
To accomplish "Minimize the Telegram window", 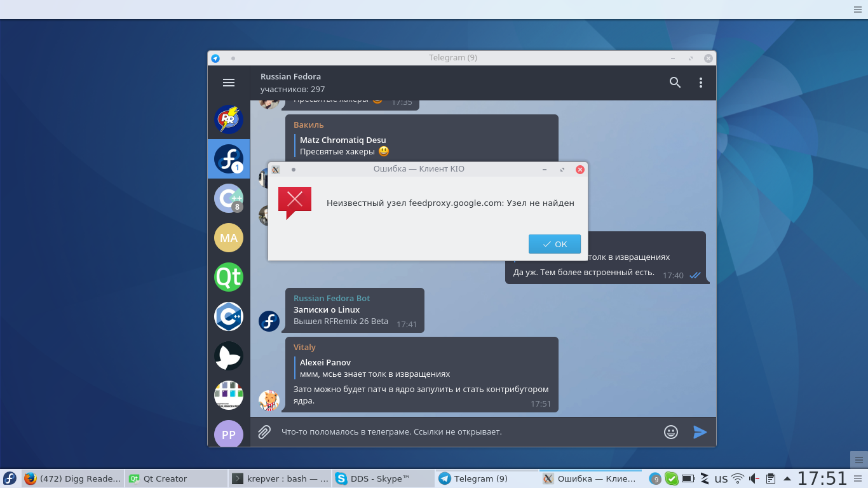I will (x=673, y=58).
